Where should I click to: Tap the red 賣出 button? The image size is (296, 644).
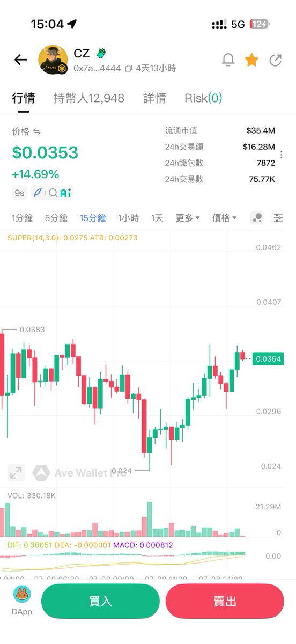tap(225, 601)
